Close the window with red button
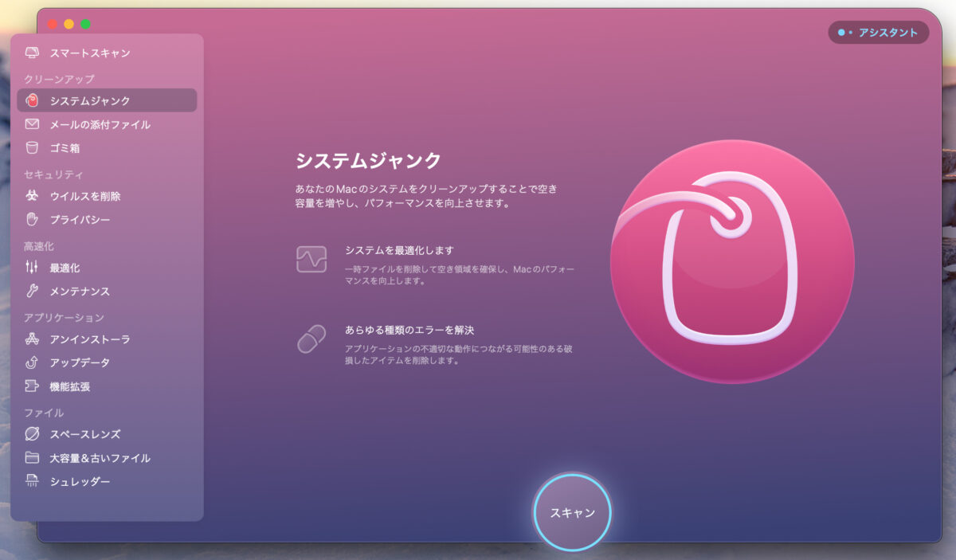The image size is (956, 560). tap(52, 24)
